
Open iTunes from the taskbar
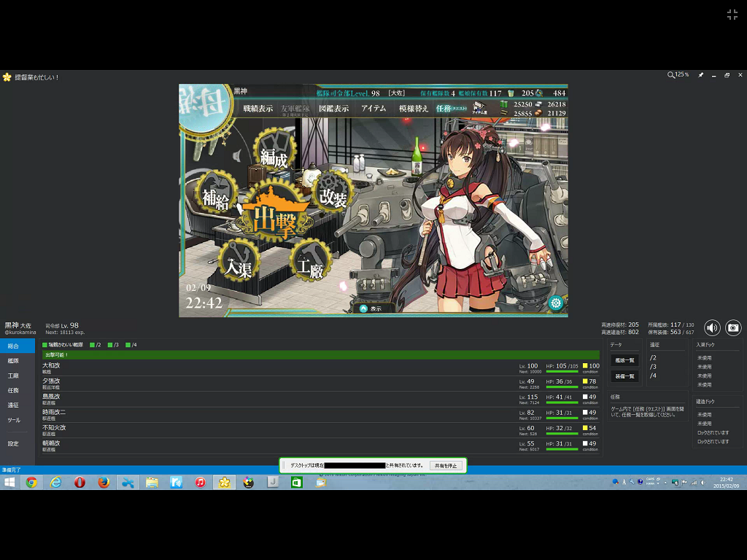point(200,483)
